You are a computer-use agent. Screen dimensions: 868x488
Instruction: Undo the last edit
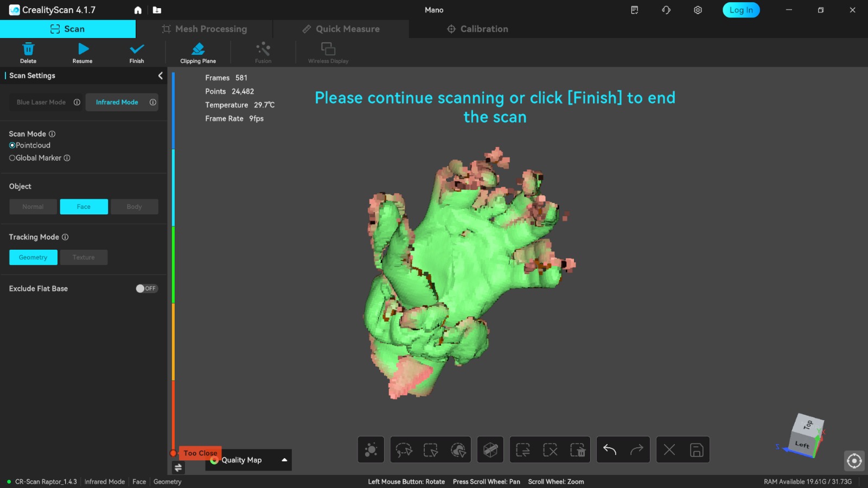pos(610,449)
